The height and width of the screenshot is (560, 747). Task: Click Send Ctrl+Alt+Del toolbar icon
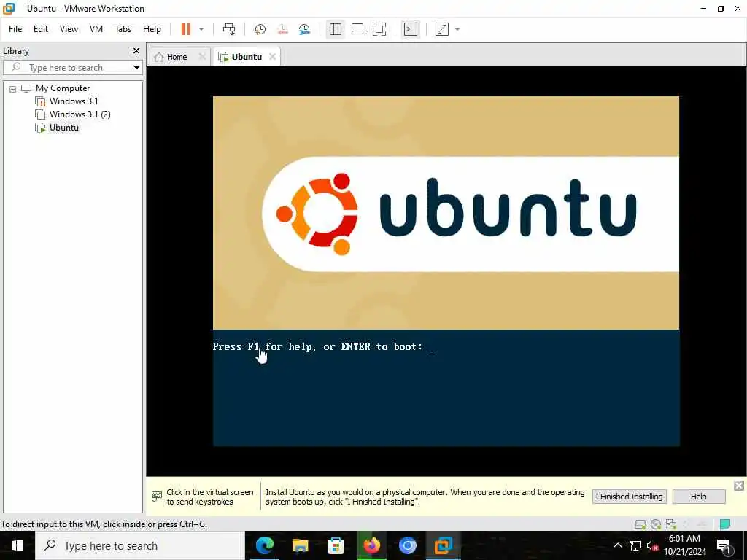[229, 29]
